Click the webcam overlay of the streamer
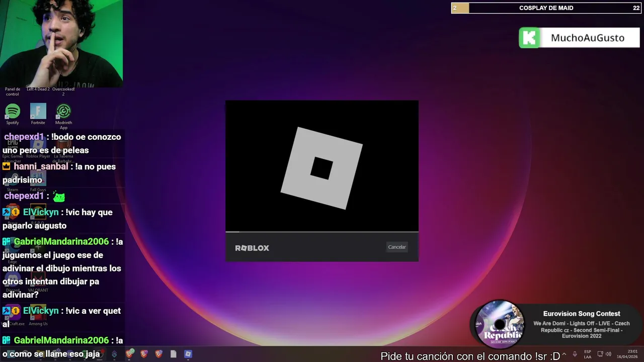The height and width of the screenshot is (362, 644). coord(61,44)
